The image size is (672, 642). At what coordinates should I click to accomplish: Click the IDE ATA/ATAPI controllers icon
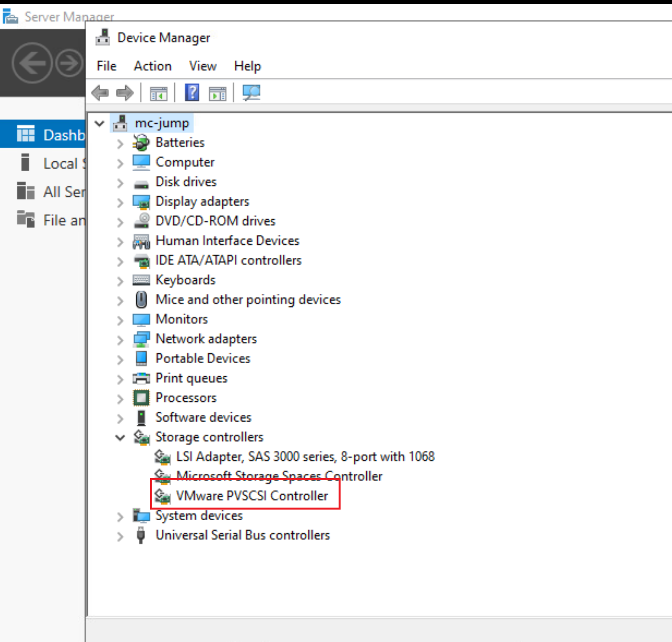[142, 261]
